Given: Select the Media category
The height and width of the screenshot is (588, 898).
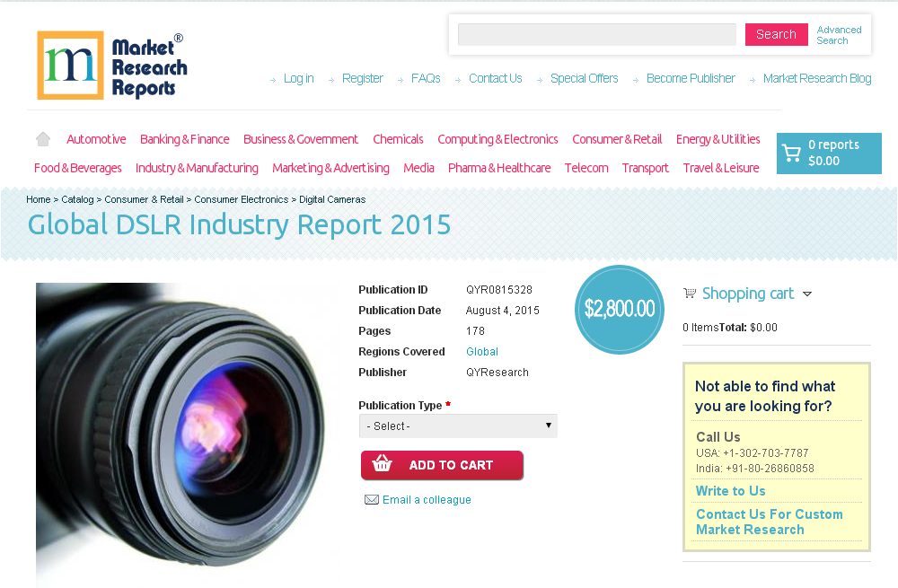Looking at the screenshot, I should [418, 168].
